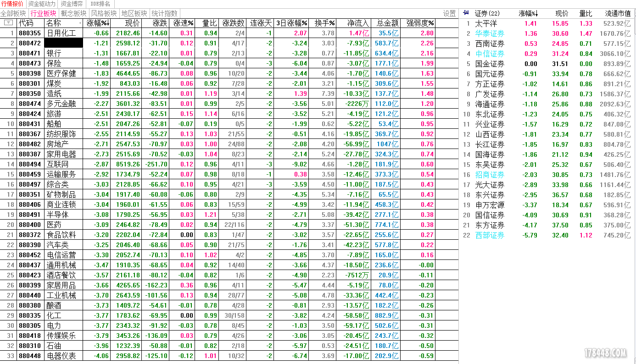Open the column dropdown arrow beside 代码 header
The image size is (636, 364).
coord(8,22)
